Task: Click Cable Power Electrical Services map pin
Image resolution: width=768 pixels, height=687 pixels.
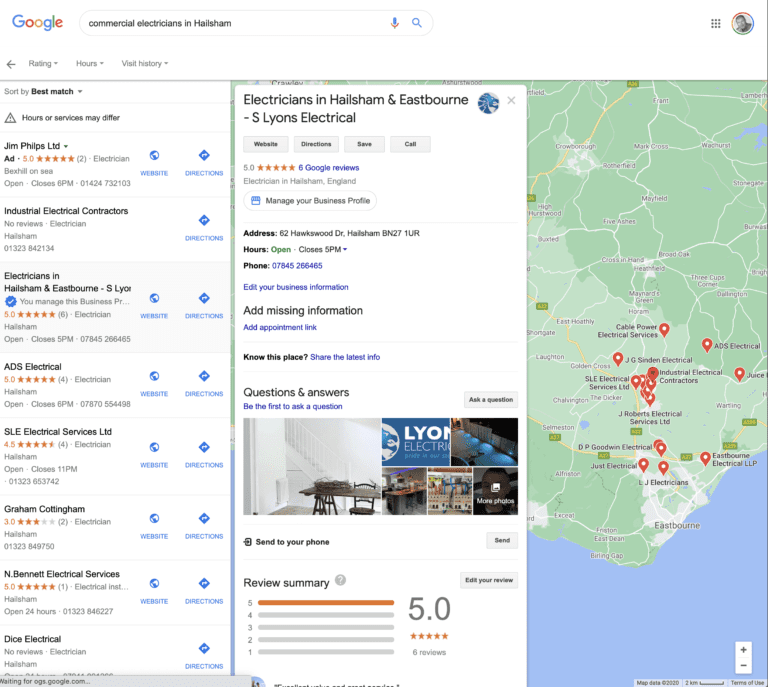Action: (664, 330)
